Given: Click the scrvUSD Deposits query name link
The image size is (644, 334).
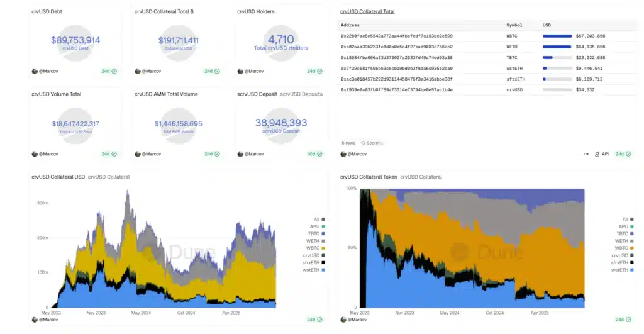Looking at the screenshot, I should pyautogui.click(x=301, y=94).
